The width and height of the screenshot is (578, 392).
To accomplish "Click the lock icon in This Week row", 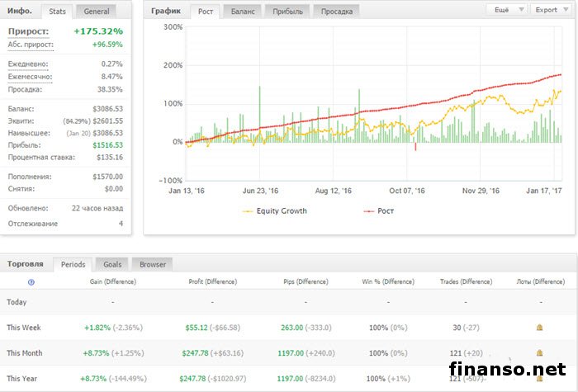I will [x=539, y=328].
